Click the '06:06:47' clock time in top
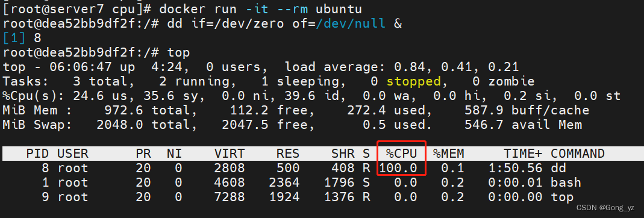Screen dimensions: 644x218 tap(81, 67)
